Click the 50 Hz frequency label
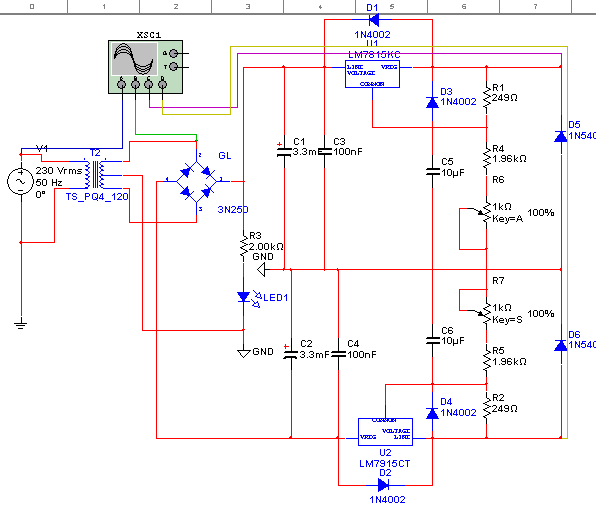Viewport: 596px width, 515px height. pyautogui.click(x=49, y=183)
